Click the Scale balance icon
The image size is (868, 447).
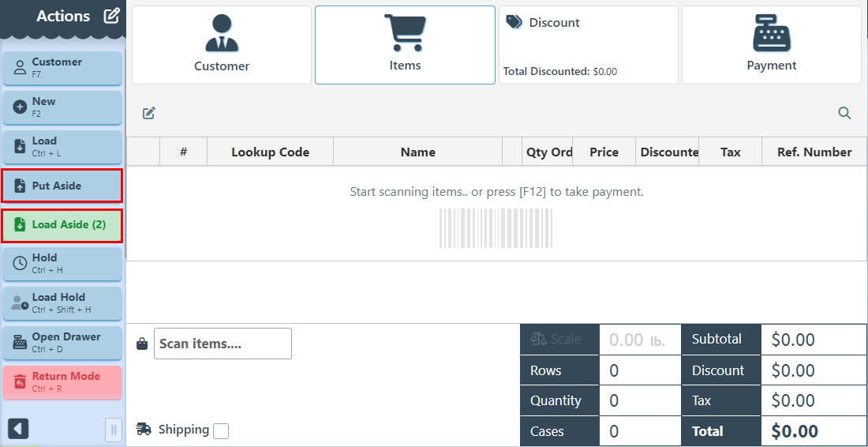tap(539, 339)
